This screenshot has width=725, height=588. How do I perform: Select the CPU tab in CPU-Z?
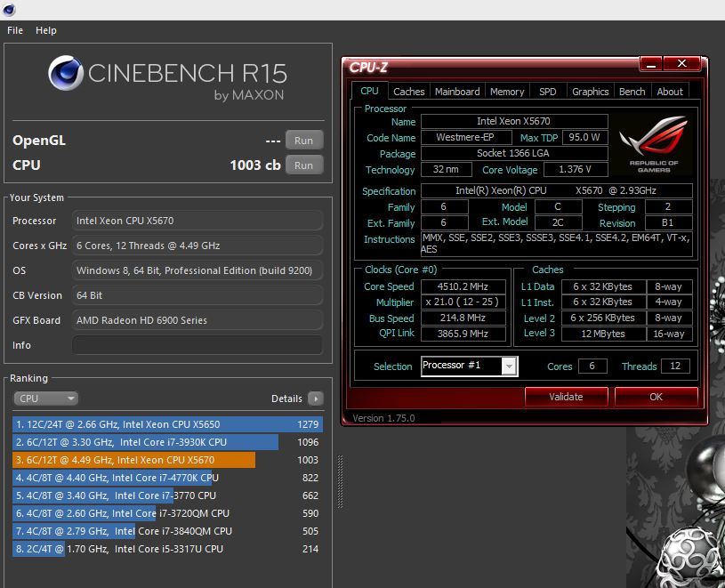coord(369,91)
